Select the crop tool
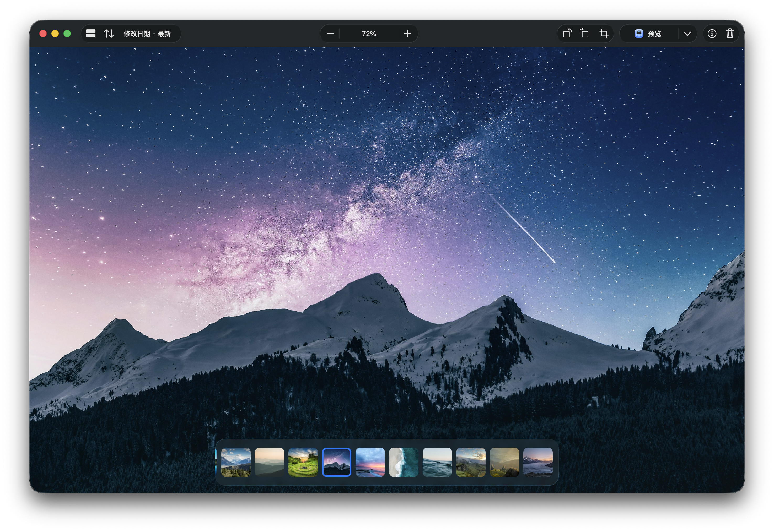774x532 pixels. (x=604, y=34)
